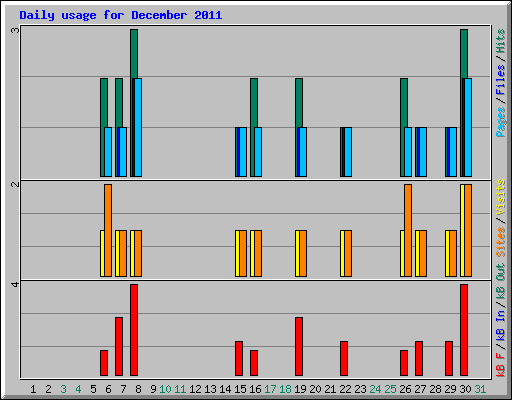Click the tall green Hits bar for day 30
The height and width of the screenshot is (400, 512).
pyautogui.click(x=464, y=53)
